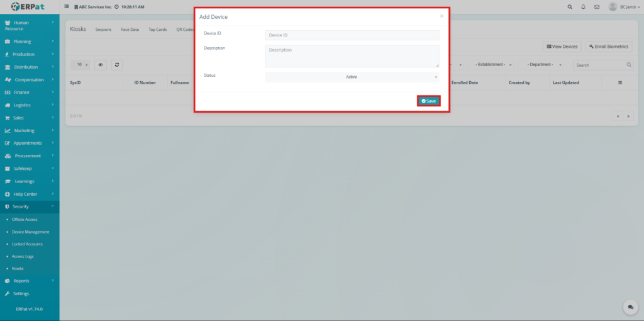Screen dimensions: 644x321
Task: Switch to the Sessions tab
Action: [103, 30]
